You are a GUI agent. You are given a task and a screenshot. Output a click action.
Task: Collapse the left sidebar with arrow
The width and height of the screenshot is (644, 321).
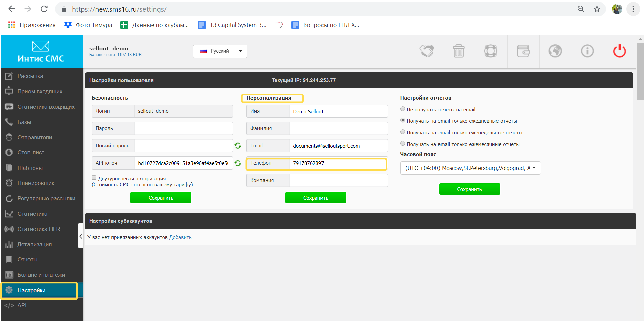[x=81, y=236]
